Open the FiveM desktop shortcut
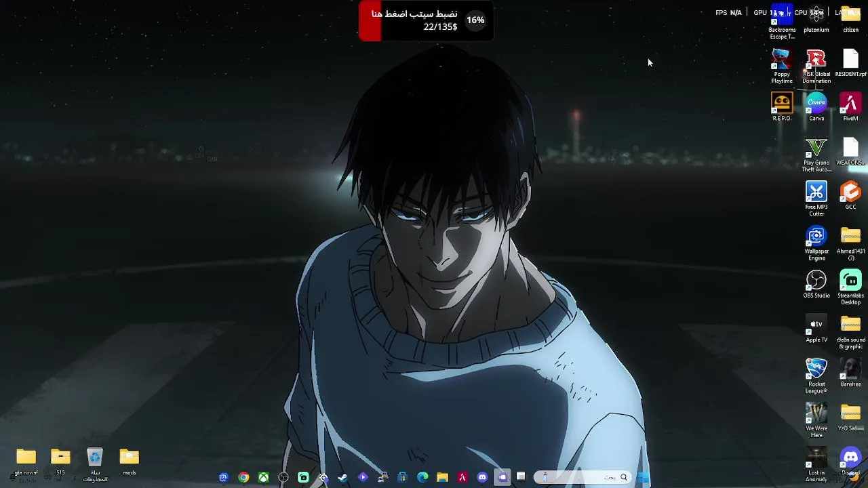 coord(850,107)
